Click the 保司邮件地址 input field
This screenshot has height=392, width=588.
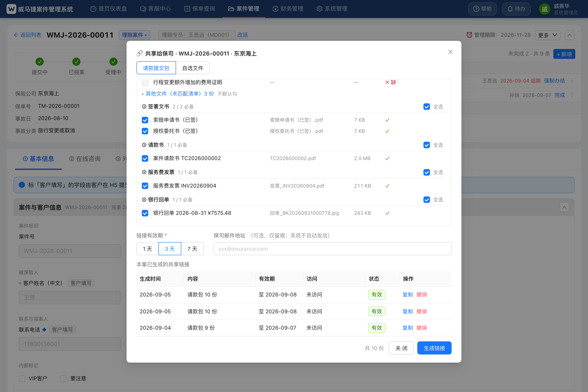(x=332, y=249)
